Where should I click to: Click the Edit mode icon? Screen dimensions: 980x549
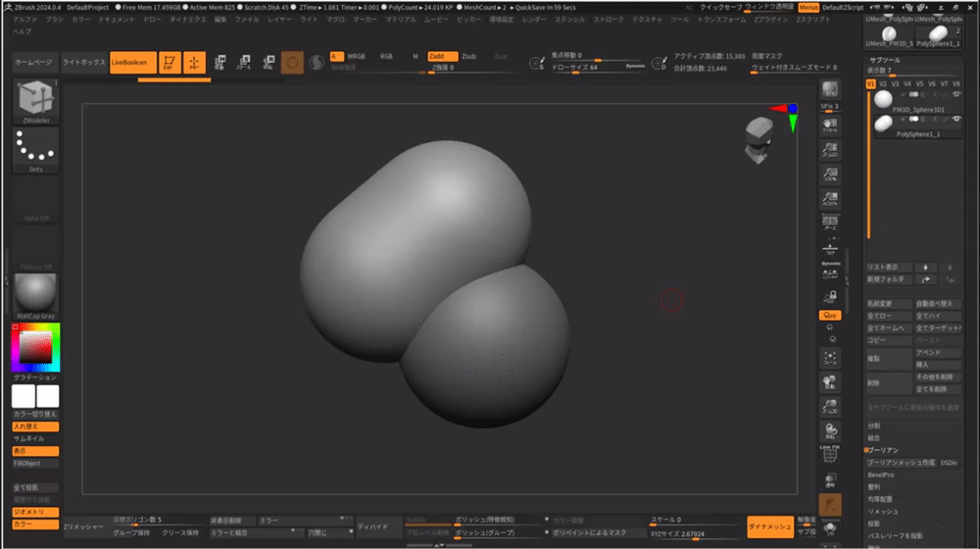pyautogui.click(x=169, y=62)
